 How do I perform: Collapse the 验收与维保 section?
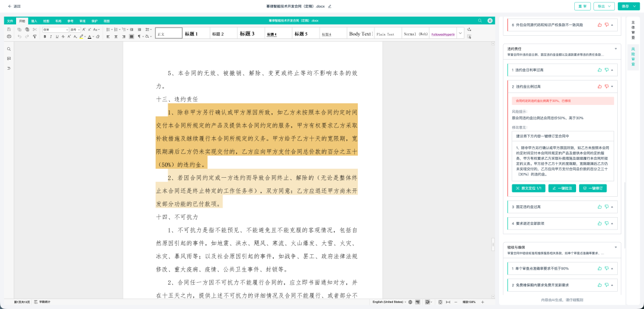pos(615,248)
